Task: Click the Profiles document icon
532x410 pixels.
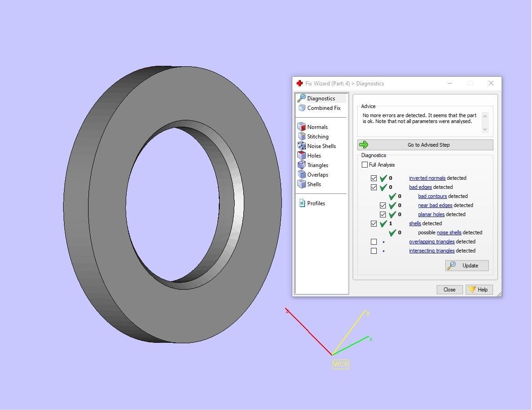Action: pyautogui.click(x=302, y=203)
